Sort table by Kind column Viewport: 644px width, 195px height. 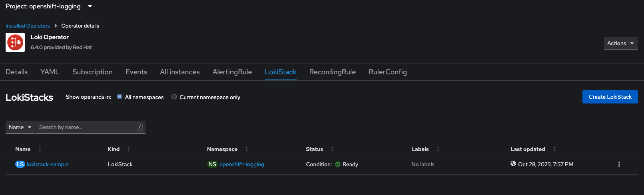point(114,149)
